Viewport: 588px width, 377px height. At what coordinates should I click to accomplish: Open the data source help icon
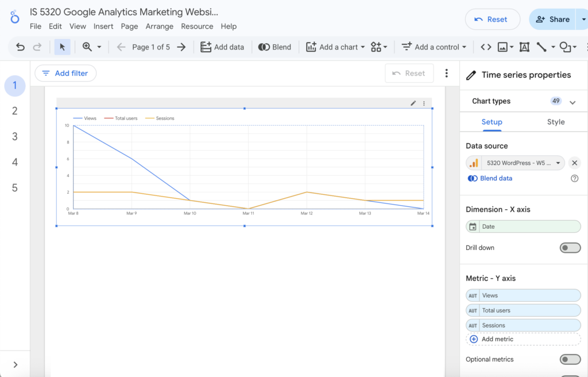click(x=574, y=179)
